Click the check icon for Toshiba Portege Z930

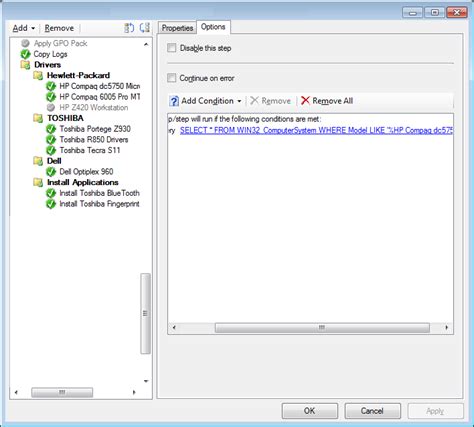(51, 129)
